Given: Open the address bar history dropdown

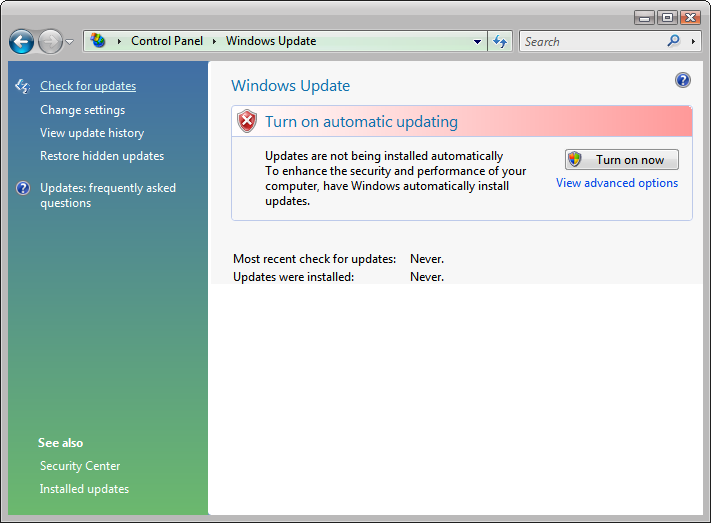Looking at the screenshot, I should tap(477, 42).
